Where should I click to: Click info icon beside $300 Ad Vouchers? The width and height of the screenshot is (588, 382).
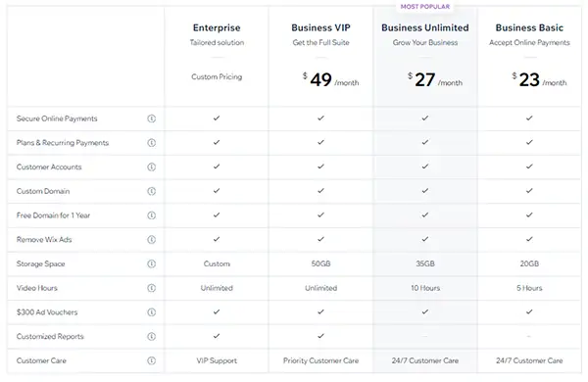click(x=152, y=312)
